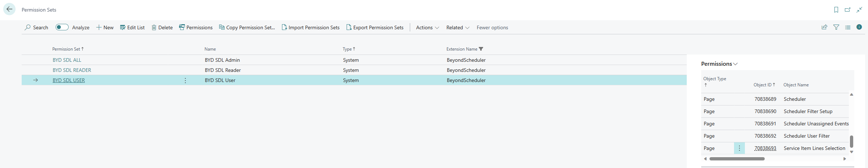Click Fewer options
Image resolution: width=868 pixels, height=168 pixels.
tap(492, 27)
